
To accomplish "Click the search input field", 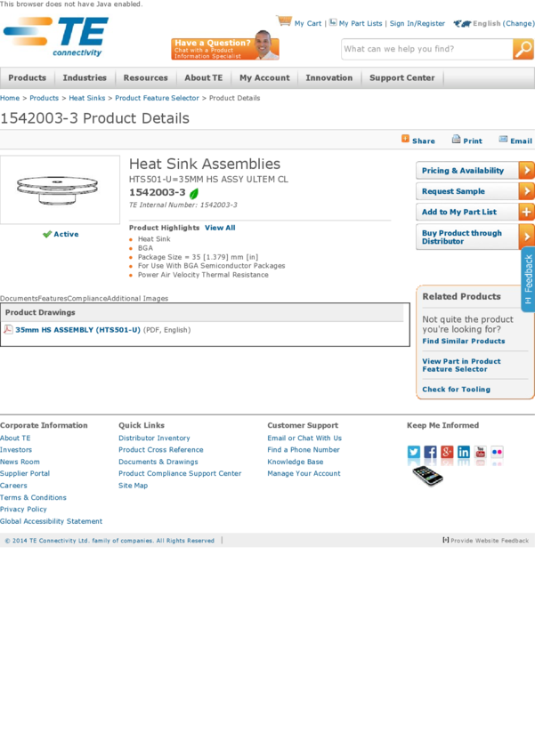I will coord(426,49).
